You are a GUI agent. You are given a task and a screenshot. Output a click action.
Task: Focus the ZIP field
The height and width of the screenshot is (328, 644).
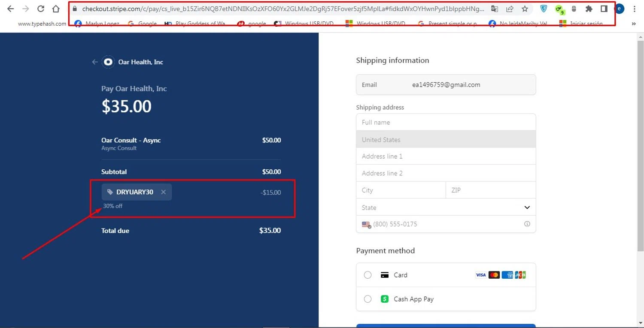[x=491, y=190]
